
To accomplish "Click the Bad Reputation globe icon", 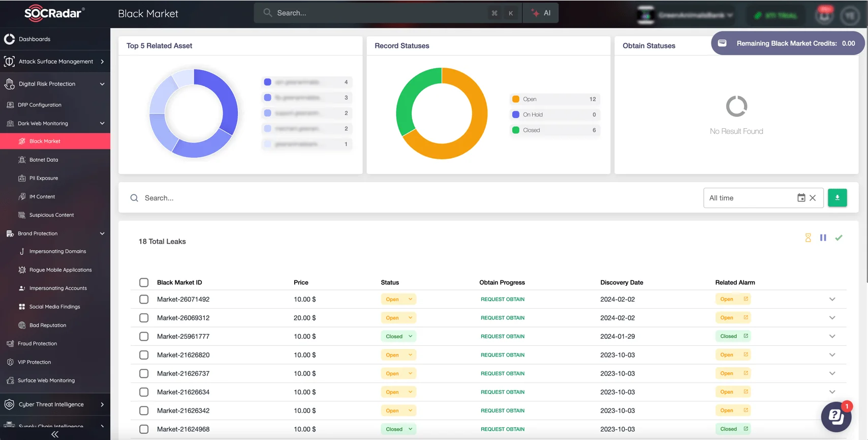I will point(22,325).
